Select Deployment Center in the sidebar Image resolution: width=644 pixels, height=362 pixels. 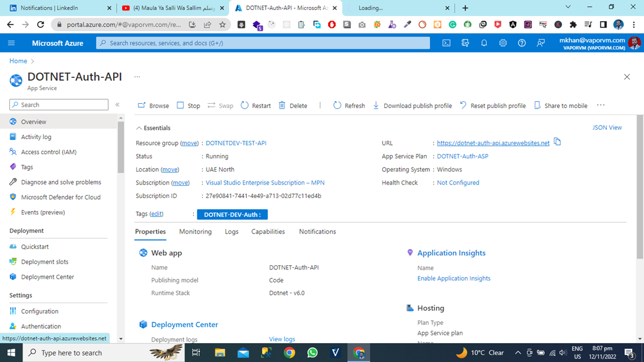(x=47, y=277)
